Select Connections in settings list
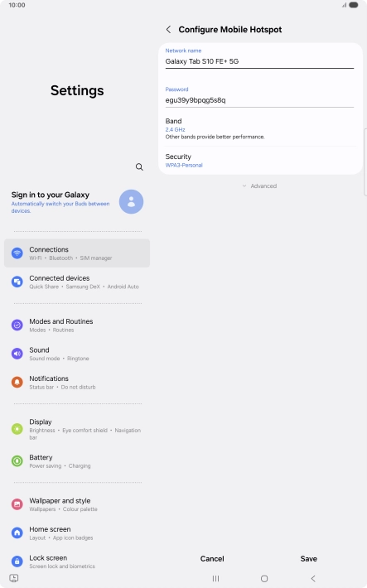Viewport: 367px width, 588px height. pos(77,253)
